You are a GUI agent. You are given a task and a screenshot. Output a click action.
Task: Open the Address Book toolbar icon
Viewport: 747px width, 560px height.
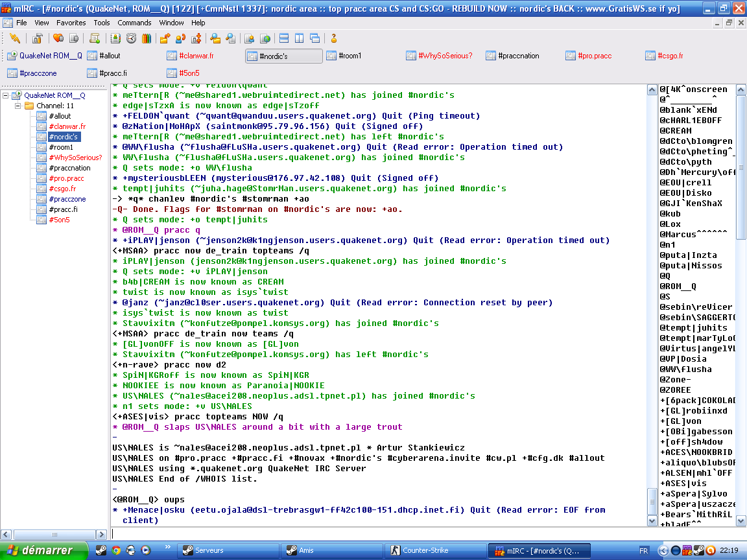(x=116, y=38)
